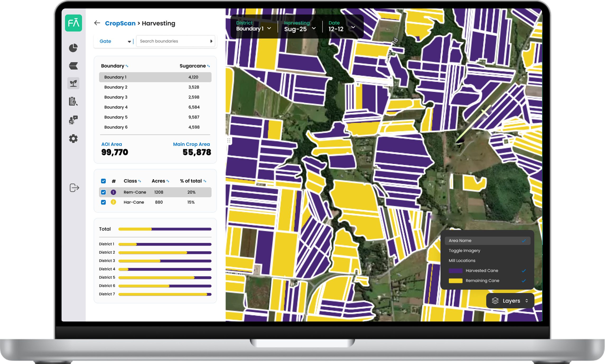The image size is (605, 364).
Task: Select Toggle Imagery in layers menu
Action: pos(464,250)
